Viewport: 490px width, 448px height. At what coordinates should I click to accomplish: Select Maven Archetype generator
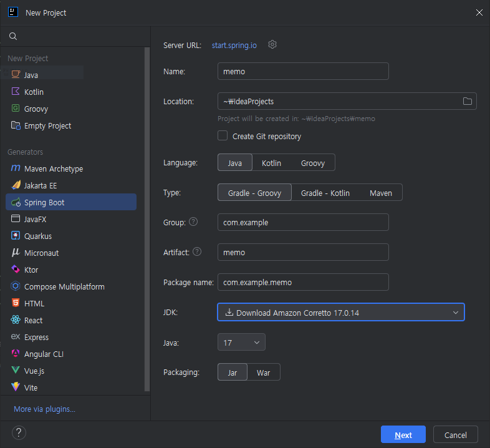tap(71, 168)
